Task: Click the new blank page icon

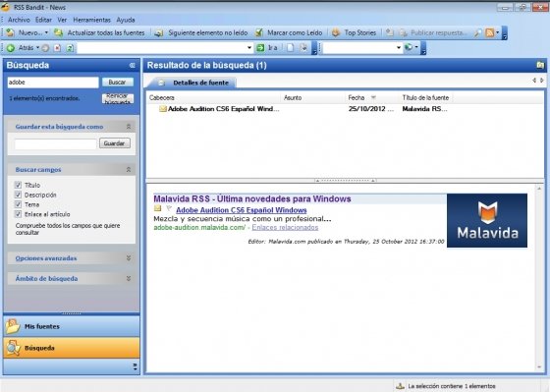Action: [x=290, y=48]
